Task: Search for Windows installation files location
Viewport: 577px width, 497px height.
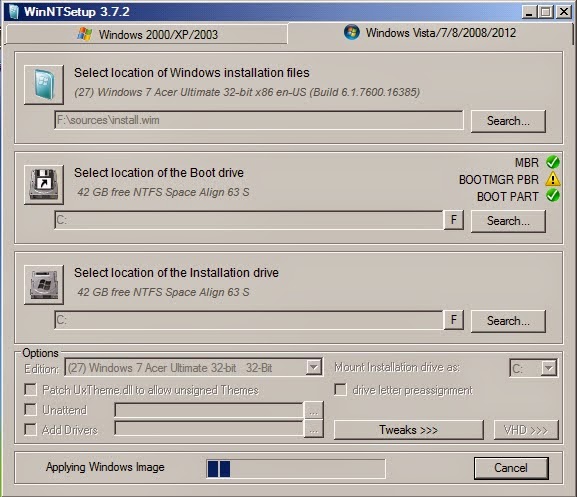Action: [x=508, y=121]
